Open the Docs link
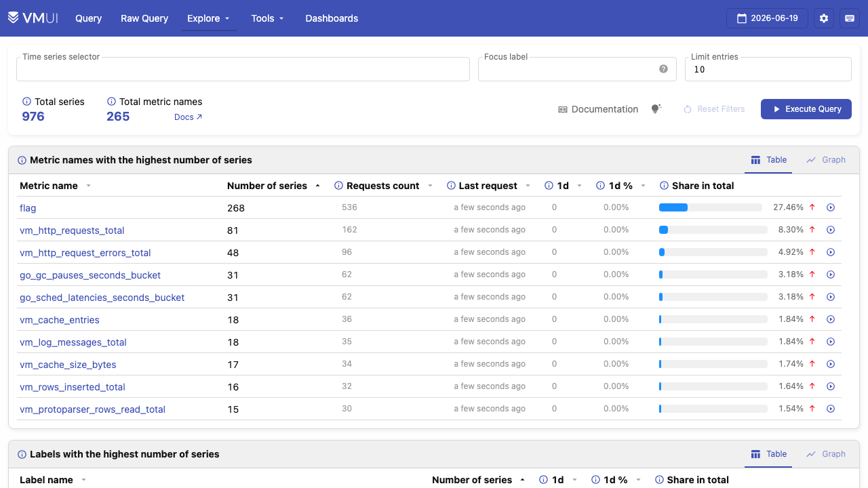The height and width of the screenshot is (488, 868). tap(189, 117)
